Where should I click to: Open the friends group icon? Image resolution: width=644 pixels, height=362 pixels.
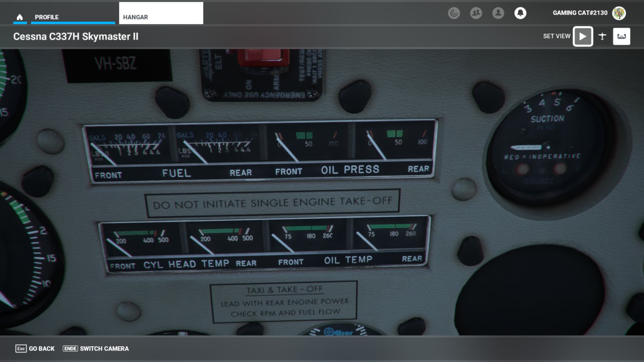[x=476, y=13]
